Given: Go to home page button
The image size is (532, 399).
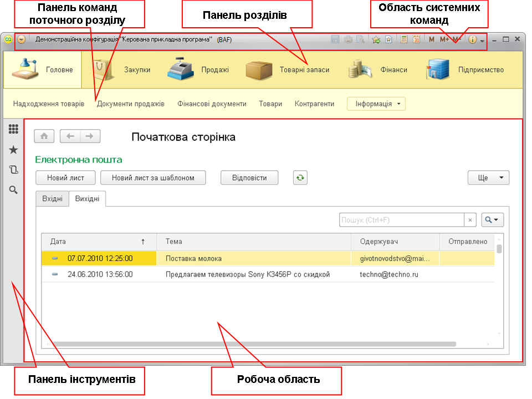Looking at the screenshot, I should (44, 136).
